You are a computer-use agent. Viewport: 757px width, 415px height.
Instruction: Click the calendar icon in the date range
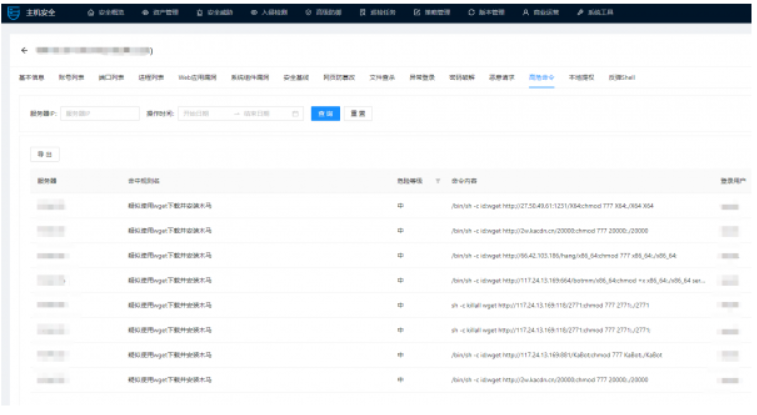coord(295,114)
